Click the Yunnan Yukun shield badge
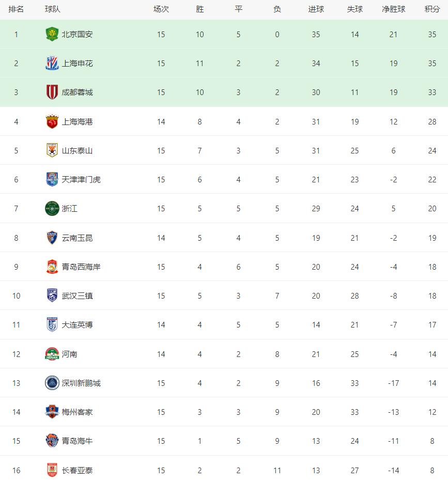 tap(52, 238)
